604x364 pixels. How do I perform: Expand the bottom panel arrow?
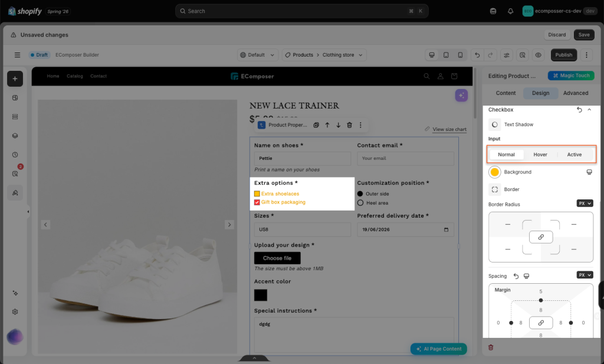(254, 358)
